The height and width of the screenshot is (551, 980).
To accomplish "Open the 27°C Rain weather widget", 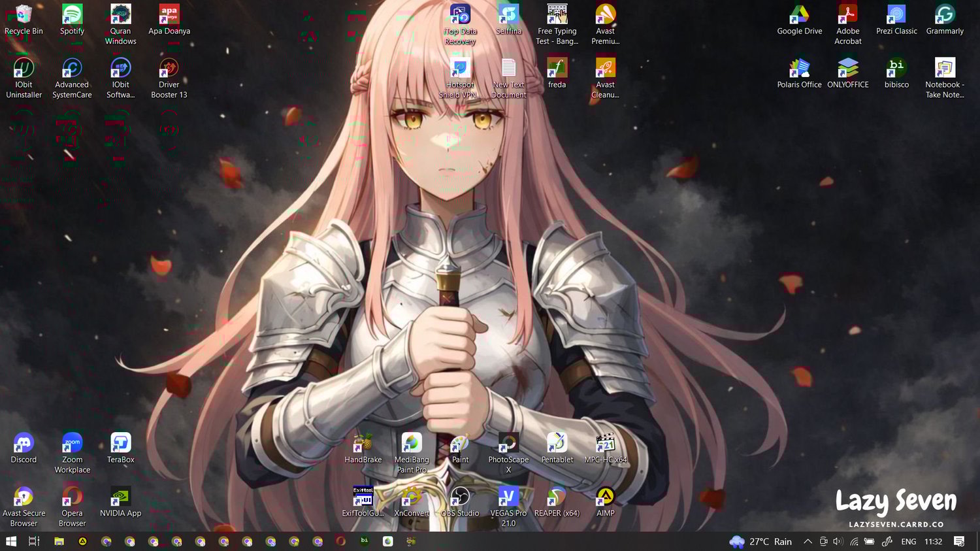I will coord(761,541).
